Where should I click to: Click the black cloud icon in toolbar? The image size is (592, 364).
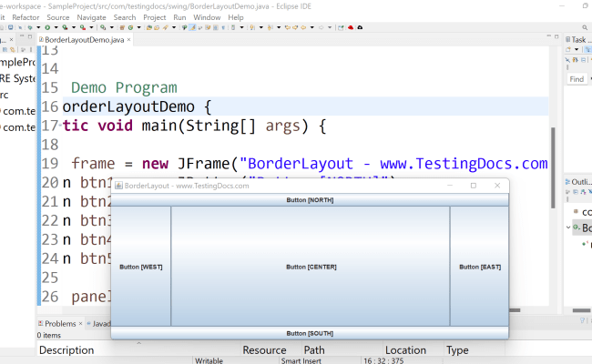click(360, 27)
